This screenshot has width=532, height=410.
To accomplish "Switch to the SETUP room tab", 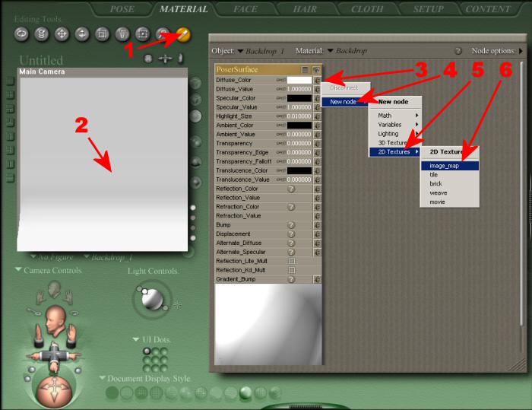I will click(429, 9).
